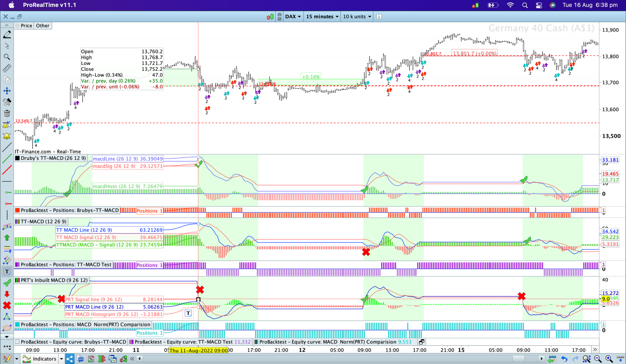Activate the magnifier zoom tool
This screenshot has width=626, height=364.
coord(7,57)
